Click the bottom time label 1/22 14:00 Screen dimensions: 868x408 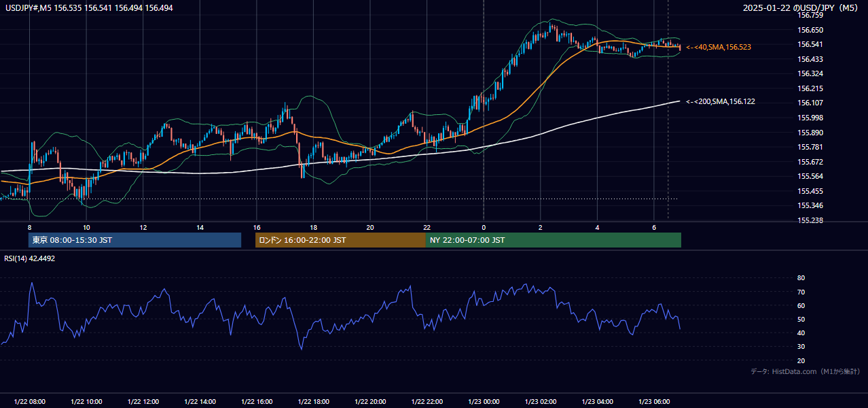200,402
